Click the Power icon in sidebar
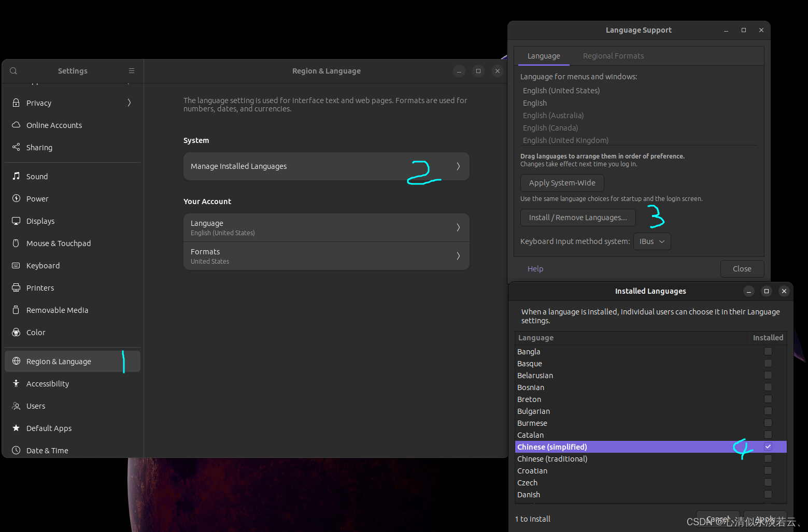This screenshot has height=532, width=808. click(16, 198)
